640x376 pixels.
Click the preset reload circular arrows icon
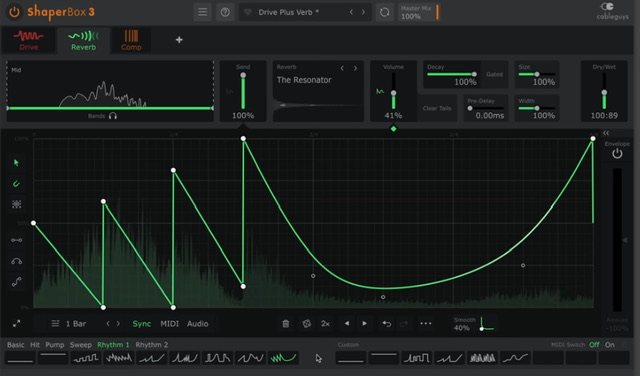coord(384,12)
